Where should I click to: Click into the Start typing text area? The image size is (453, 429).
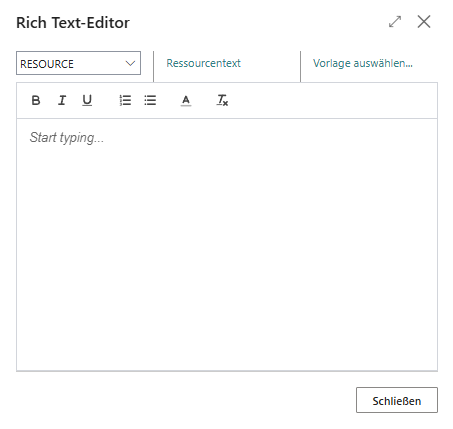click(227, 244)
